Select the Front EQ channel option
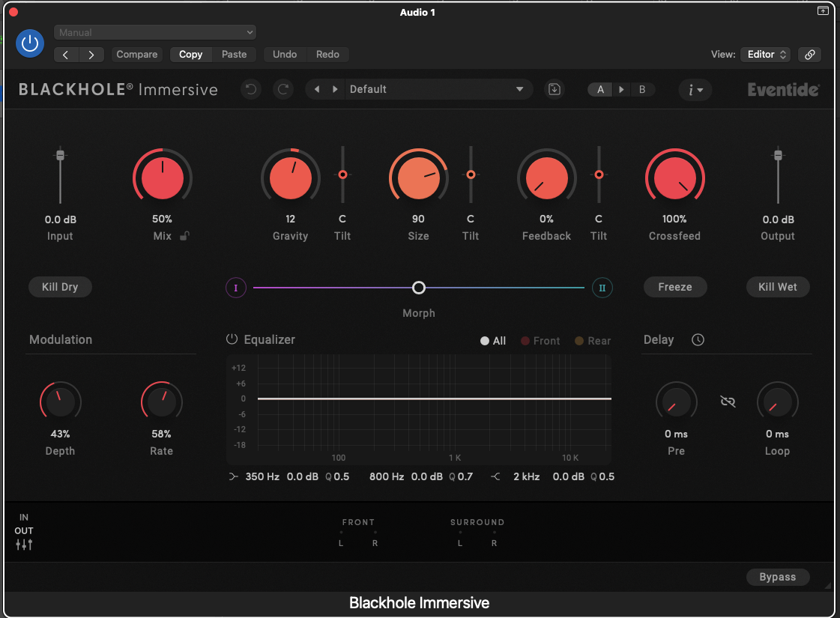Screen dimensions: 840x618 (x=540, y=341)
